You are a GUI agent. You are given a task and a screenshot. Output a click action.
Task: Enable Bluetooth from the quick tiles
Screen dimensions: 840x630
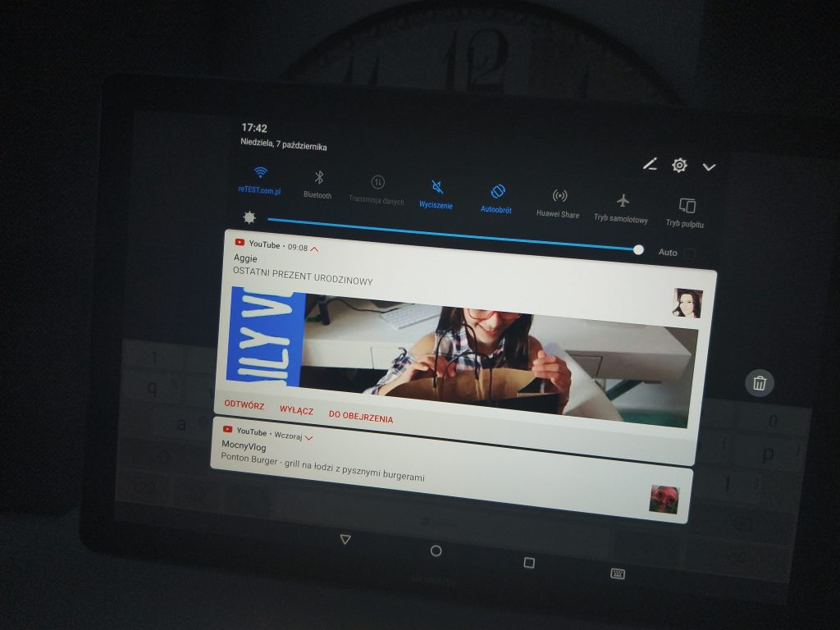(319, 178)
